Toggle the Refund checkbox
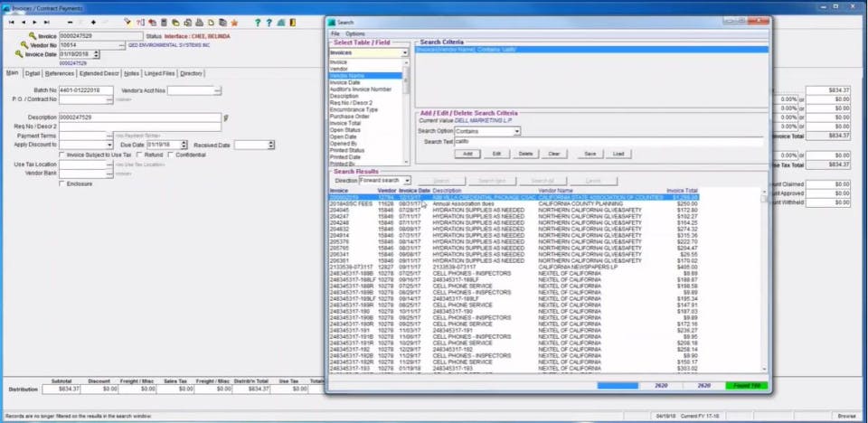This screenshot has height=423, width=868. point(139,155)
